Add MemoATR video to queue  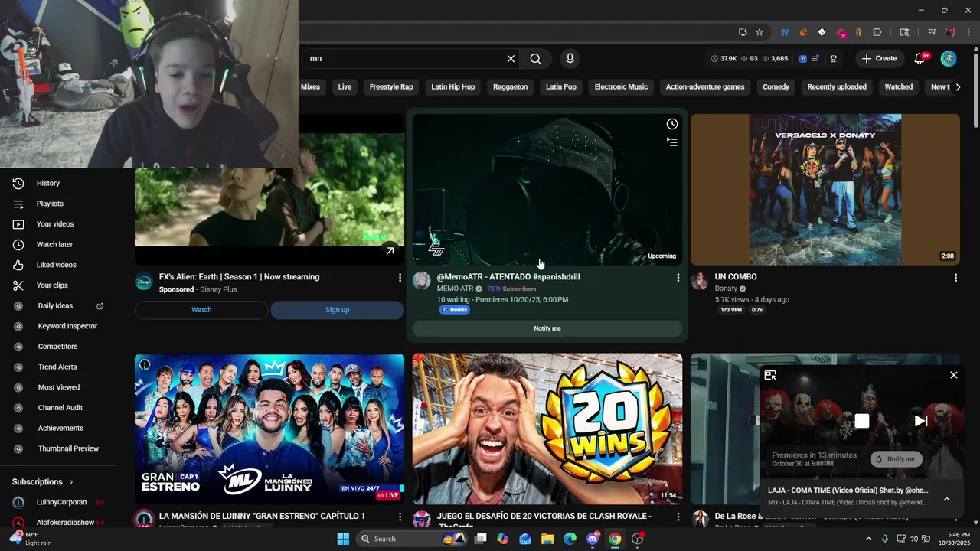click(x=671, y=142)
